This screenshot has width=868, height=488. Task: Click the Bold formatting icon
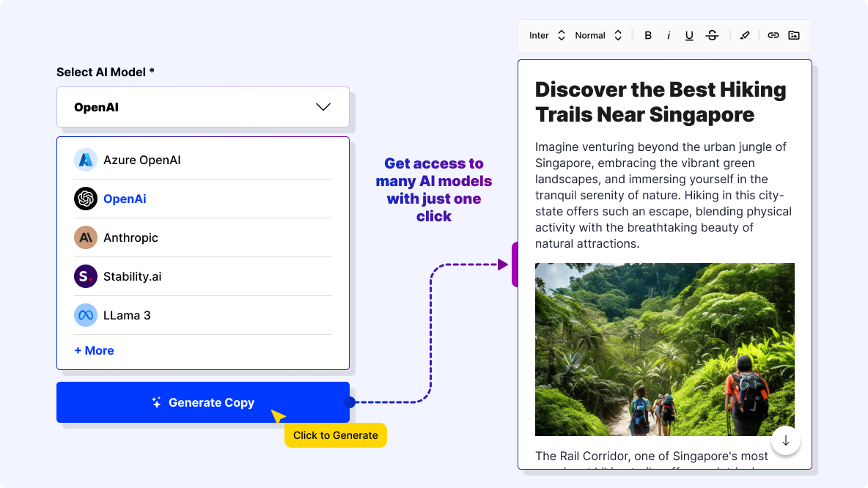(x=648, y=35)
